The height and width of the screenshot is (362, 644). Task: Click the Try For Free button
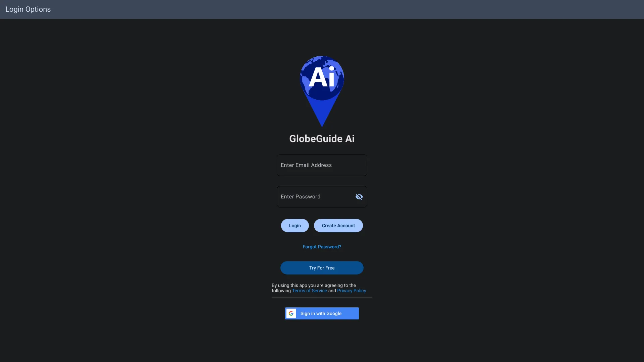322,267
